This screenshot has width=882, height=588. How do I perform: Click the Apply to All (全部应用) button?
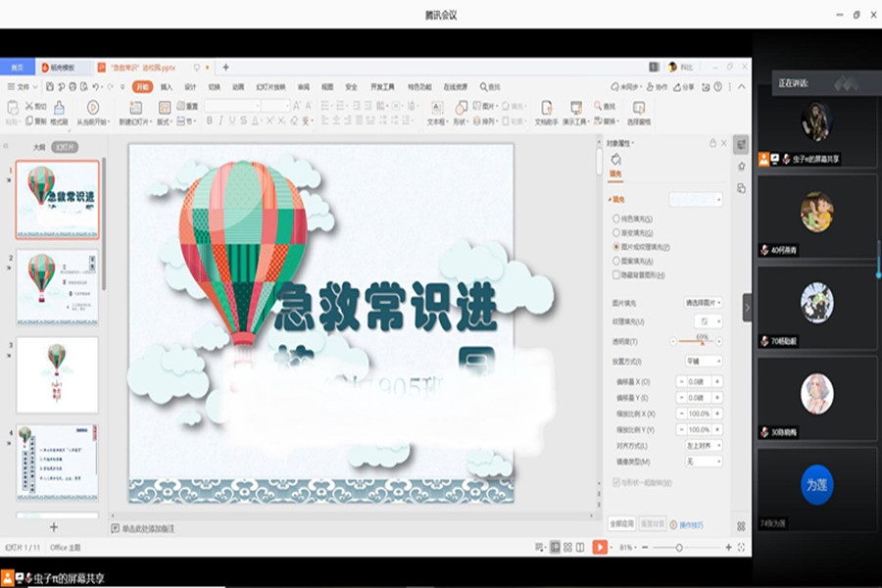(x=622, y=523)
